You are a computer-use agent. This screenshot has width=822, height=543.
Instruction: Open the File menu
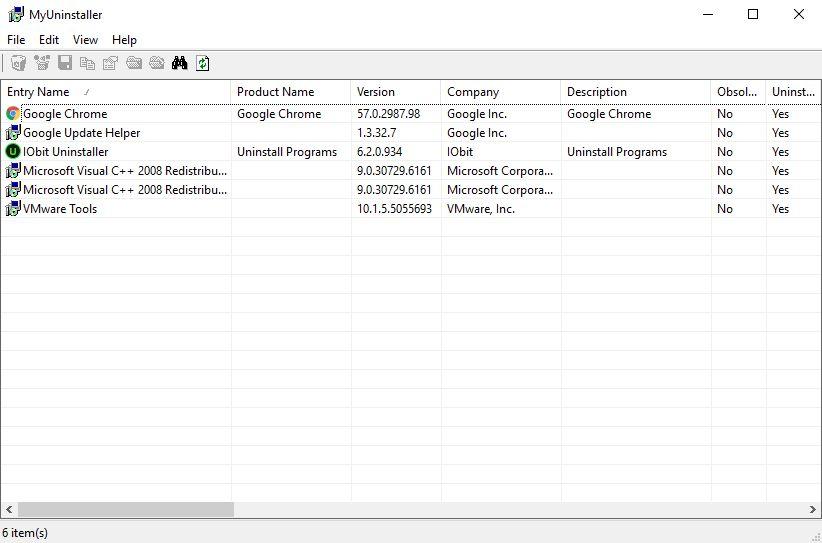tap(16, 40)
